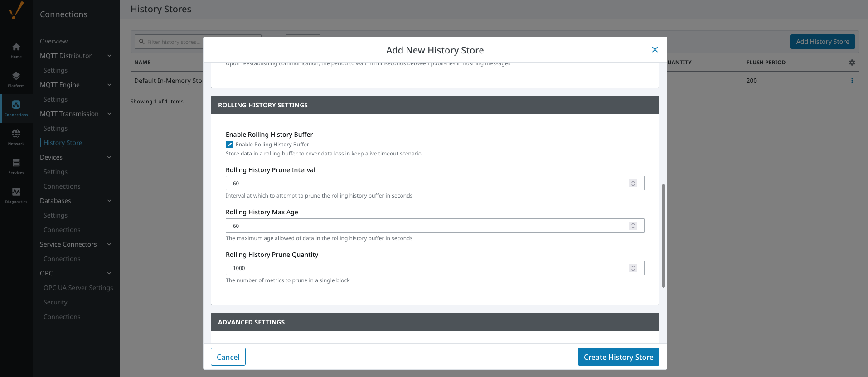Click the dialog's vertical scrollbar
The height and width of the screenshot is (377, 868).
coord(664,236)
